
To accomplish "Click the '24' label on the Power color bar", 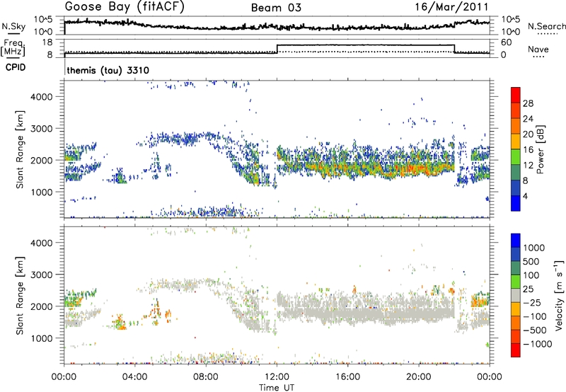I will point(528,119).
